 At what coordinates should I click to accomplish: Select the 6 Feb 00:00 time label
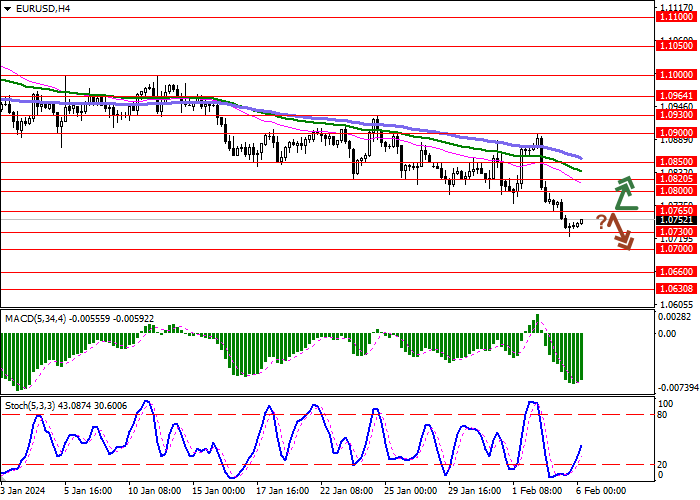click(x=601, y=490)
